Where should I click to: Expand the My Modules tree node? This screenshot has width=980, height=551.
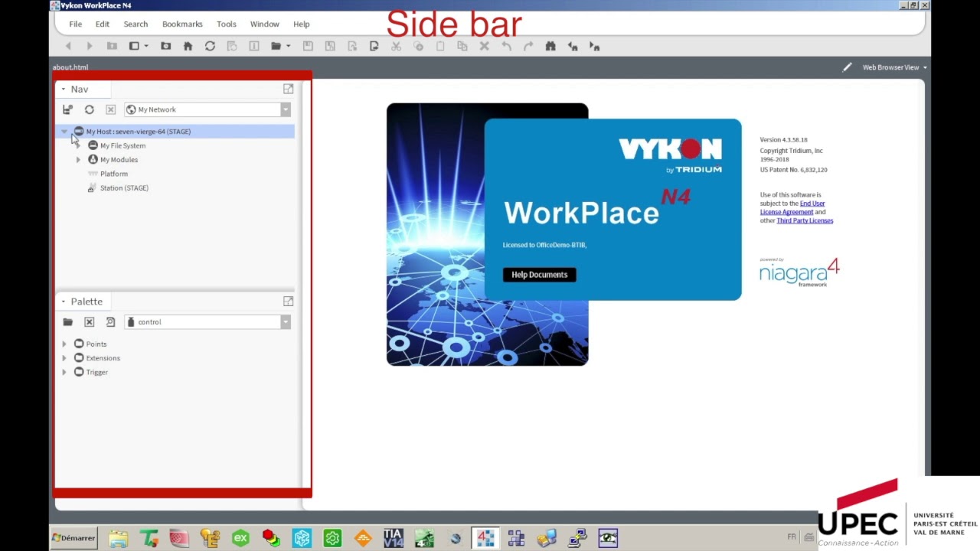[x=78, y=160]
